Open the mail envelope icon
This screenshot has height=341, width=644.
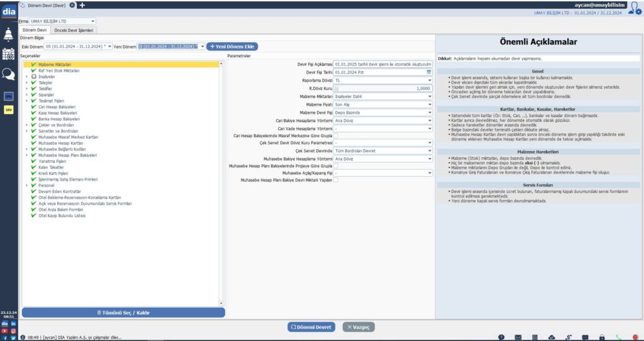click(518, 337)
